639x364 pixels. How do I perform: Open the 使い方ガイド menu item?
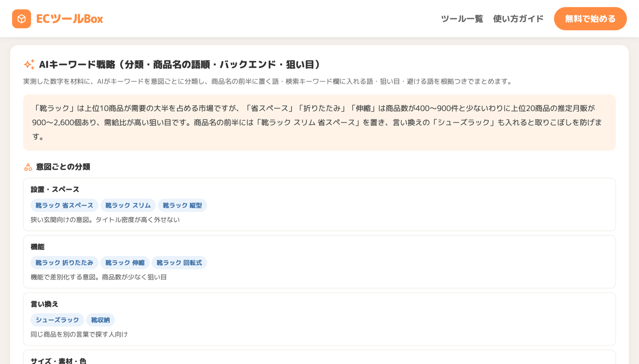point(518,19)
